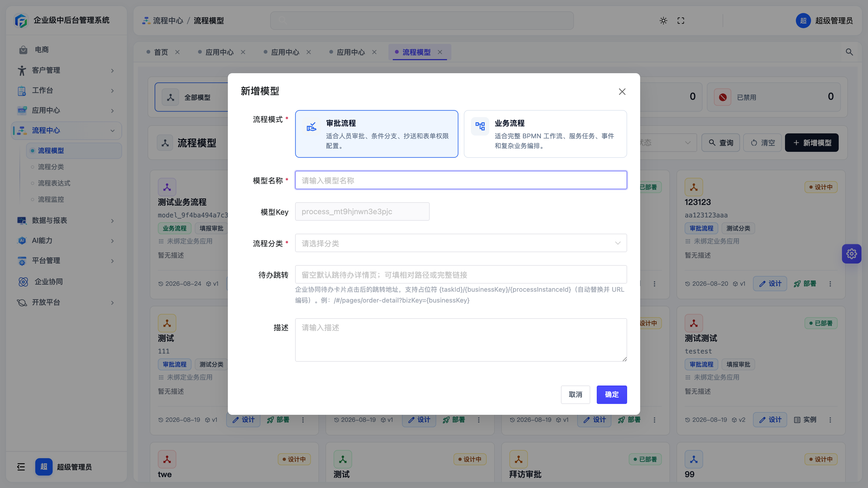The image size is (868, 488).
Task: Open 电商 in sidebar
Action: [66, 50]
